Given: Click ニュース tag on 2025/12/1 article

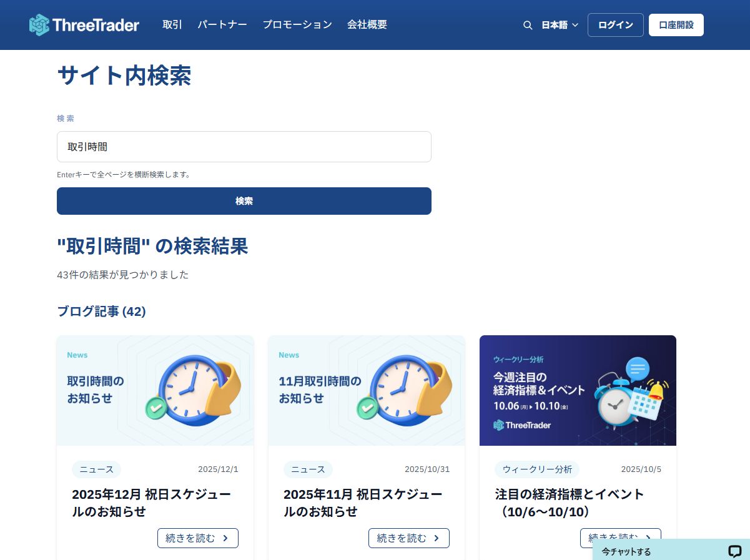Looking at the screenshot, I should point(96,469).
